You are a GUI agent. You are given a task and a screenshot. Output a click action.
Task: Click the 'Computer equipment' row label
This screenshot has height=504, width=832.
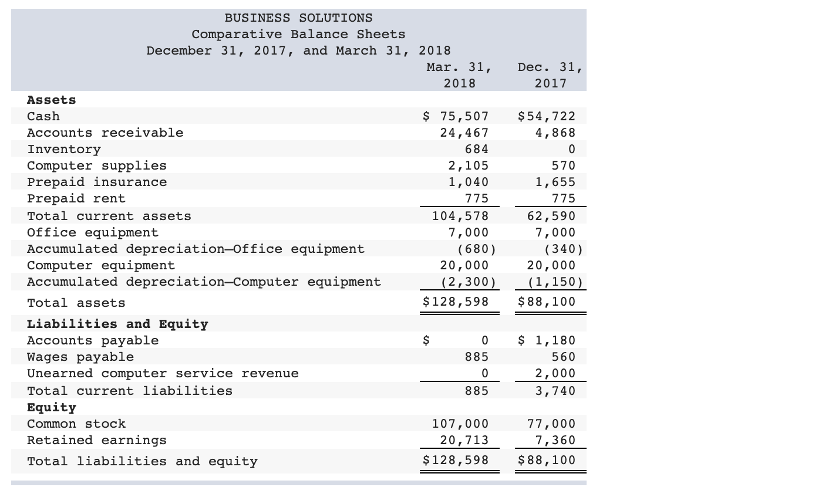(101, 265)
